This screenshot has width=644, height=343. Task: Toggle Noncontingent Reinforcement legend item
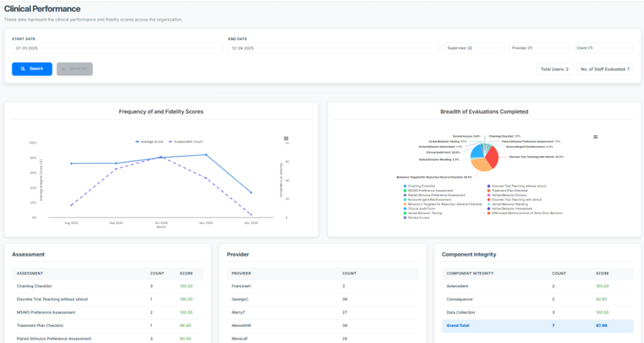click(427, 199)
